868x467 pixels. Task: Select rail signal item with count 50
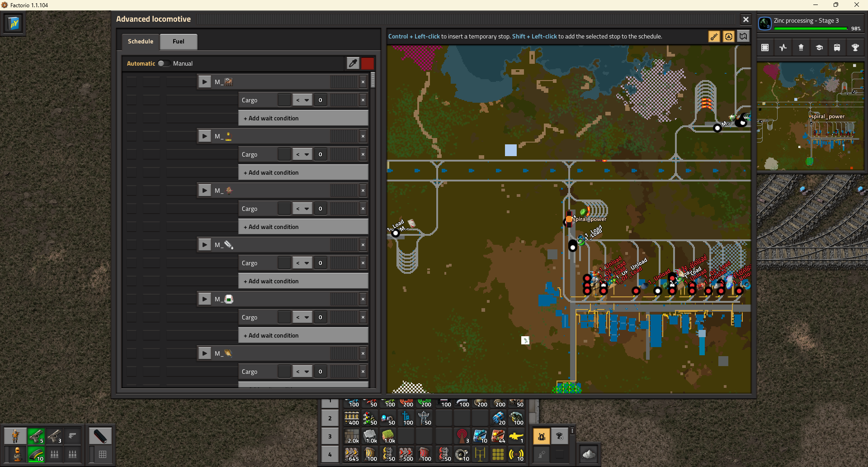coord(370,418)
